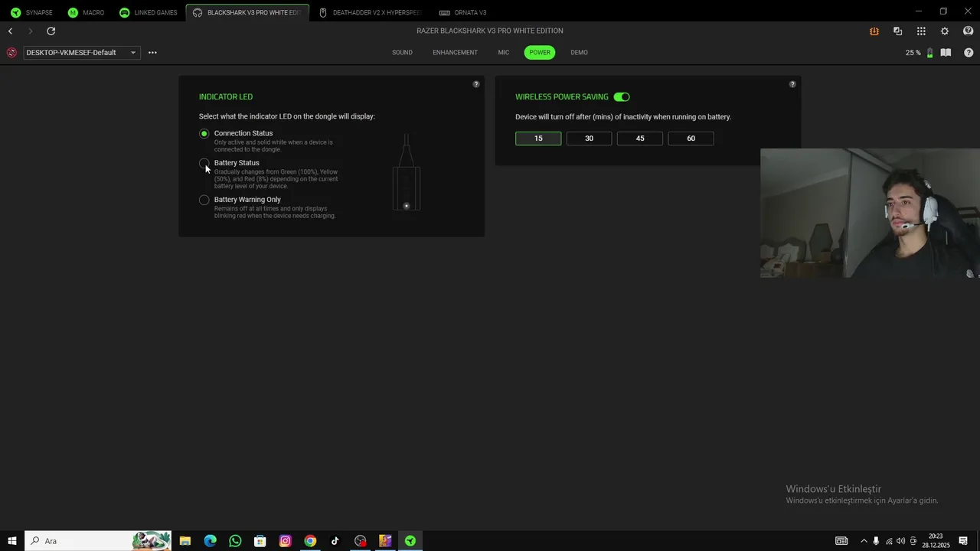This screenshot has height=551, width=980.
Task: Open the Linked Games tab
Action: 149,12
